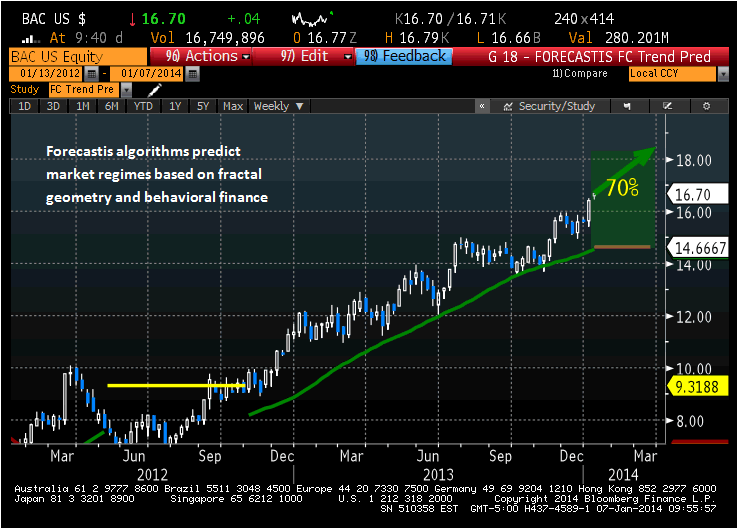Screen dimensions: 738x529
Task: Click the collapse double-arrow icon
Action: point(481,106)
